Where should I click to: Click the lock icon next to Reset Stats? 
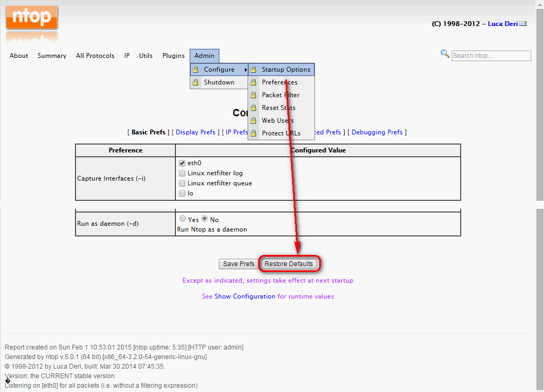pyautogui.click(x=253, y=107)
